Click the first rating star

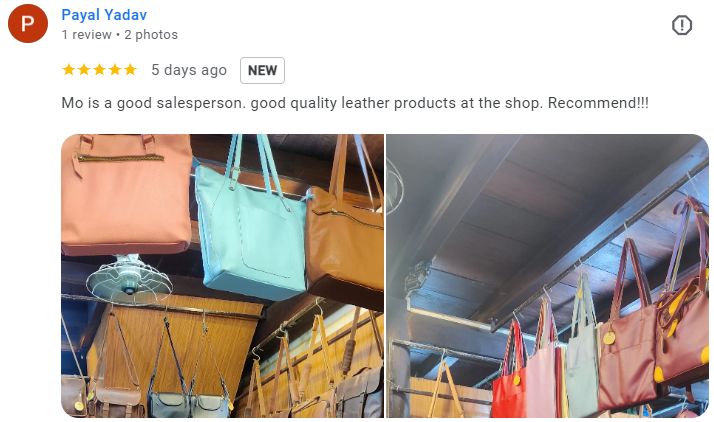click(x=69, y=70)
